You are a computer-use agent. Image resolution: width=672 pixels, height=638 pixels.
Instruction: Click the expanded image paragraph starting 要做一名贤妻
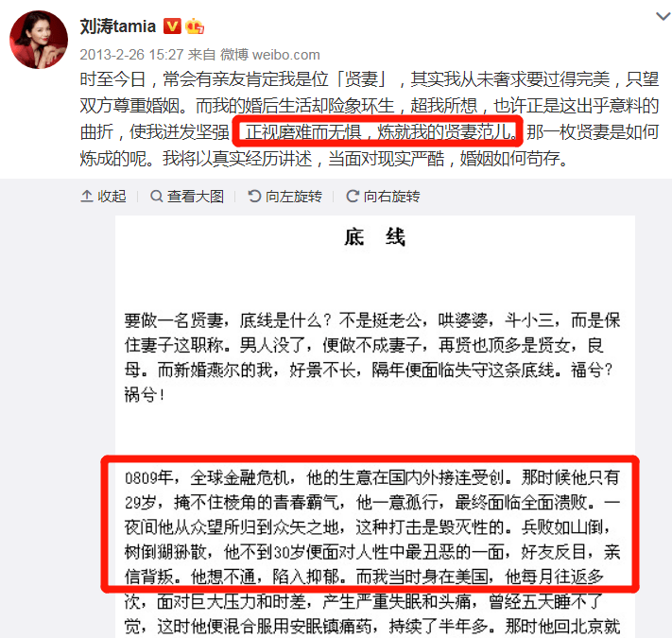[x=372, y=357]
